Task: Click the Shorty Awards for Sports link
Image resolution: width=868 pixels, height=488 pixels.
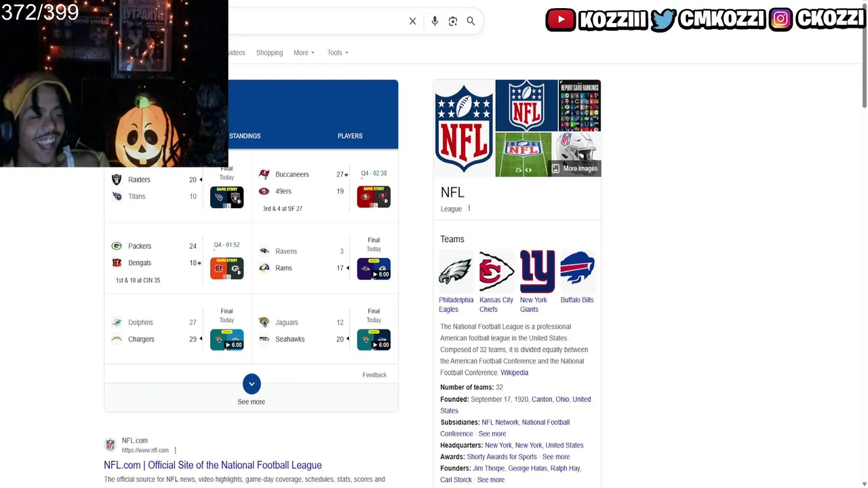Action: (x=502, y=457)
